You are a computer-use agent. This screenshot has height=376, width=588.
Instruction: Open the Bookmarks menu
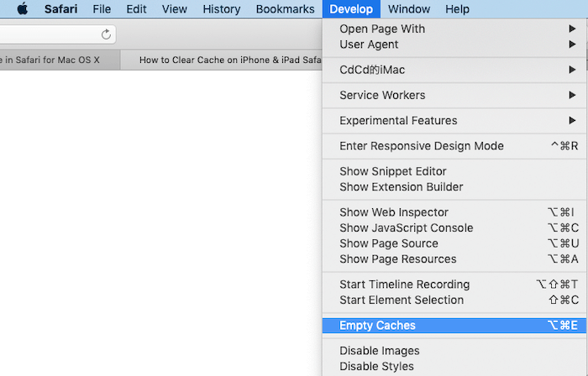pos(285,9)
